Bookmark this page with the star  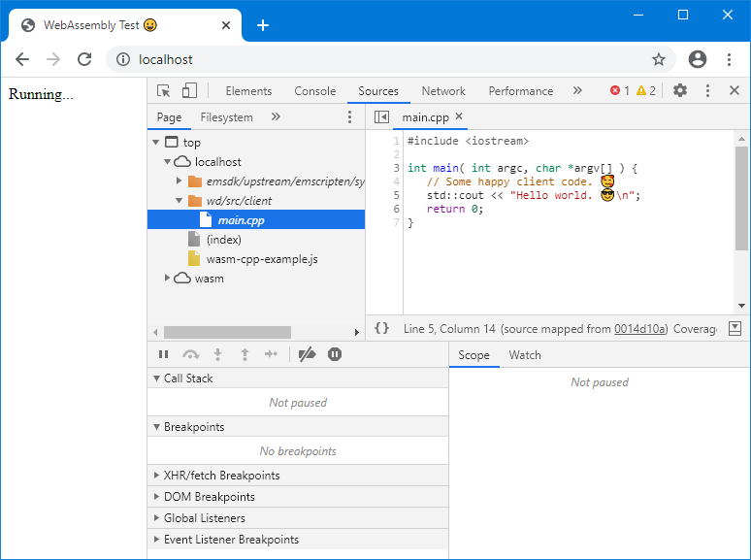pos(659,59)
